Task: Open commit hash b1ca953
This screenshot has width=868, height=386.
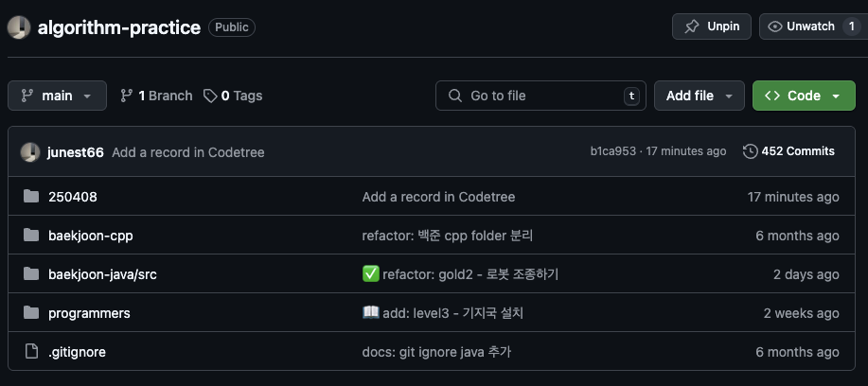Action: pos(613,151)
